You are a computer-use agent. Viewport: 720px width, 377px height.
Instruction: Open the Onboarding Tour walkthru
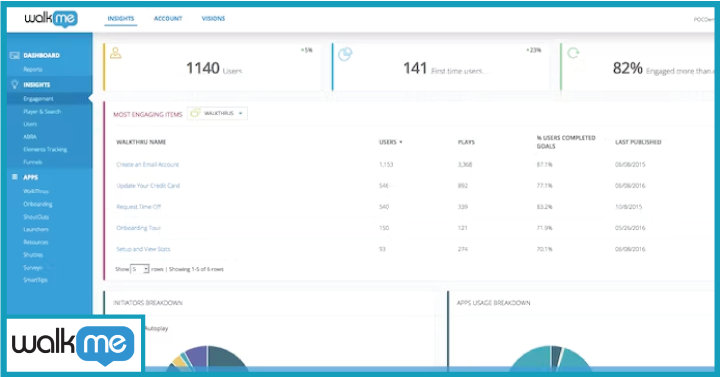pos(138,228)
